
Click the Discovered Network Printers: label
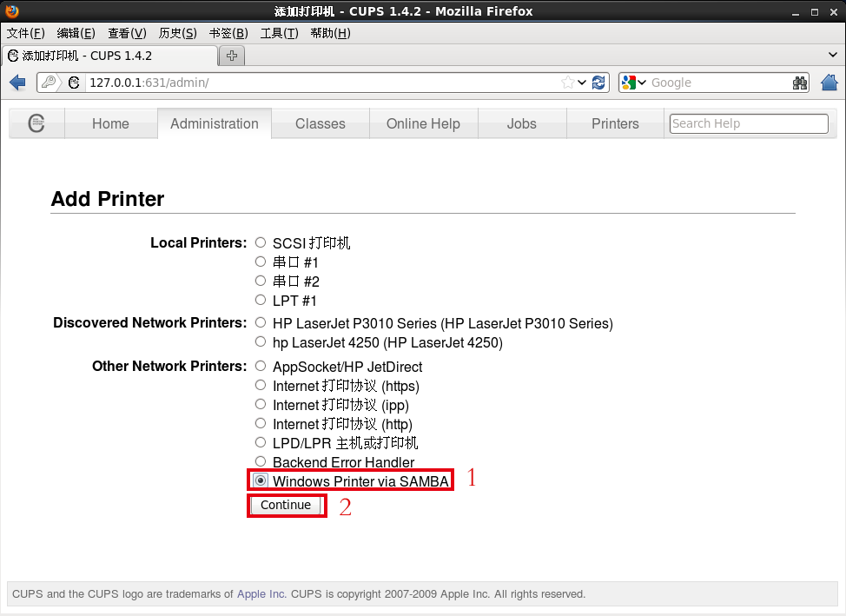(x=150, y=323)
